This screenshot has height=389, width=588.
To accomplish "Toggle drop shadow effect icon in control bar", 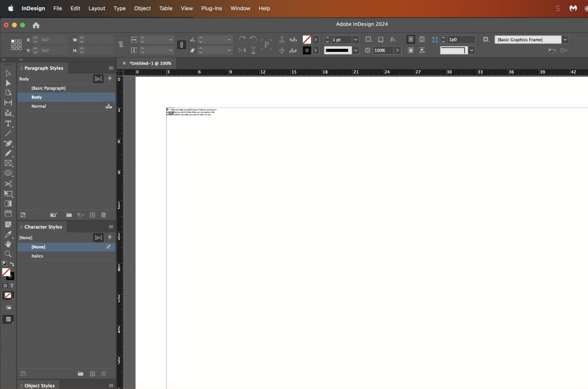I will coord(381,39).
